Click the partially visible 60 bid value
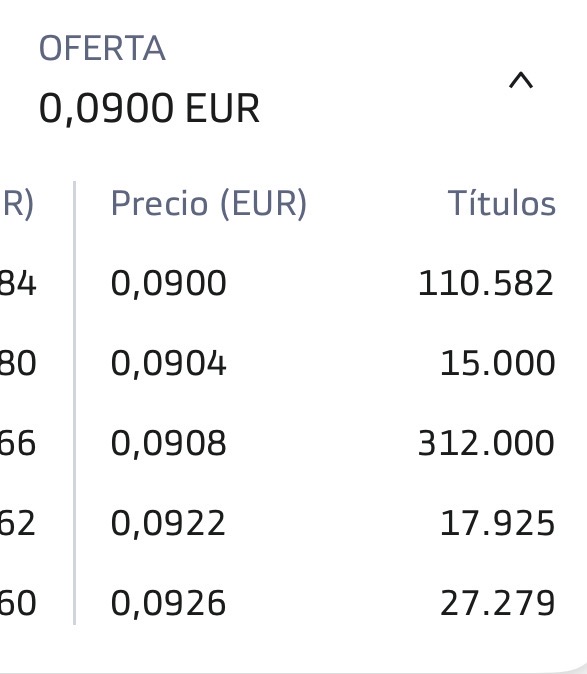 tap(18, 603)
